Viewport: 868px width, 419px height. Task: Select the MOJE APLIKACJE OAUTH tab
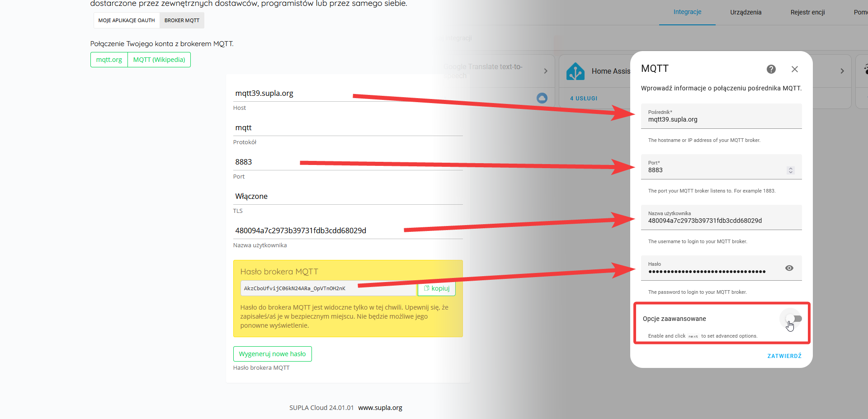(x=127, y=20)
